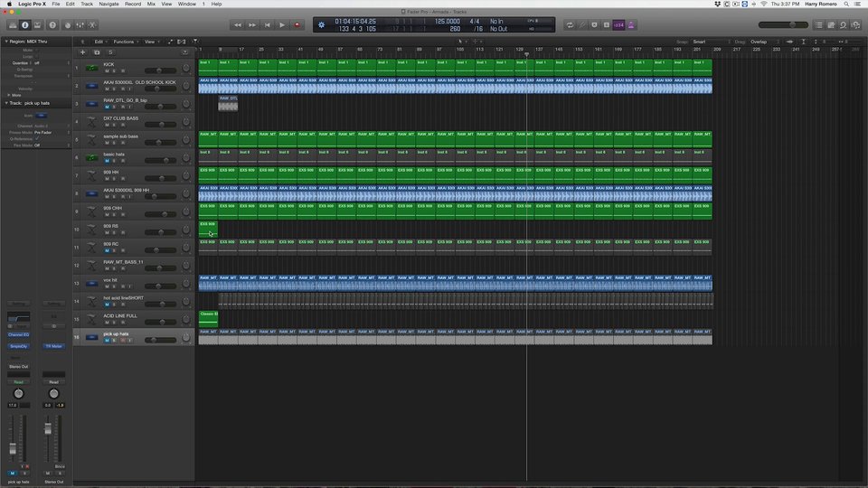Open Spotlight search in the menu bar

(846, 4)
